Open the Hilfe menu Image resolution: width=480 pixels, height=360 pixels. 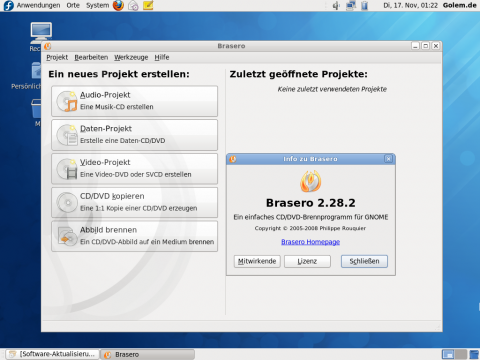[162, 57]
